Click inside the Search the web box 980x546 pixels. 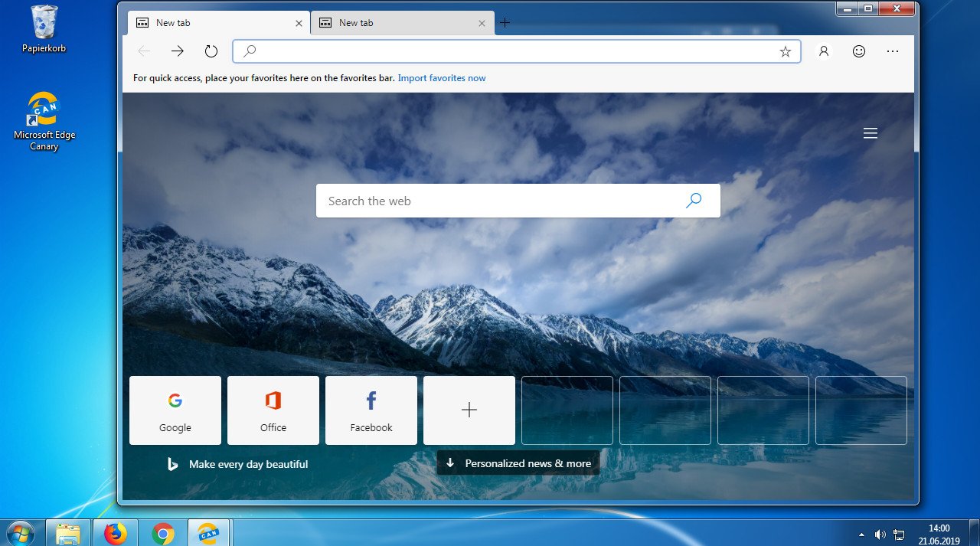(459, 200)
